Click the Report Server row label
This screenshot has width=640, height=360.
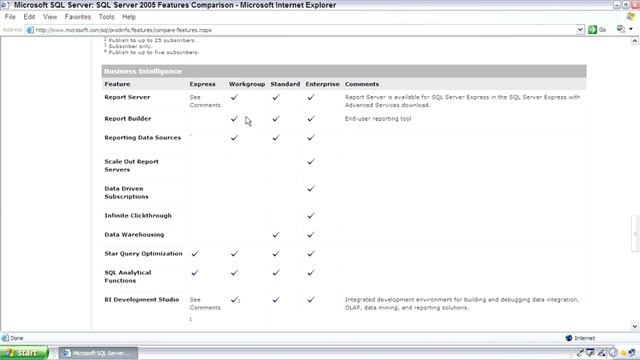[127, 97]
